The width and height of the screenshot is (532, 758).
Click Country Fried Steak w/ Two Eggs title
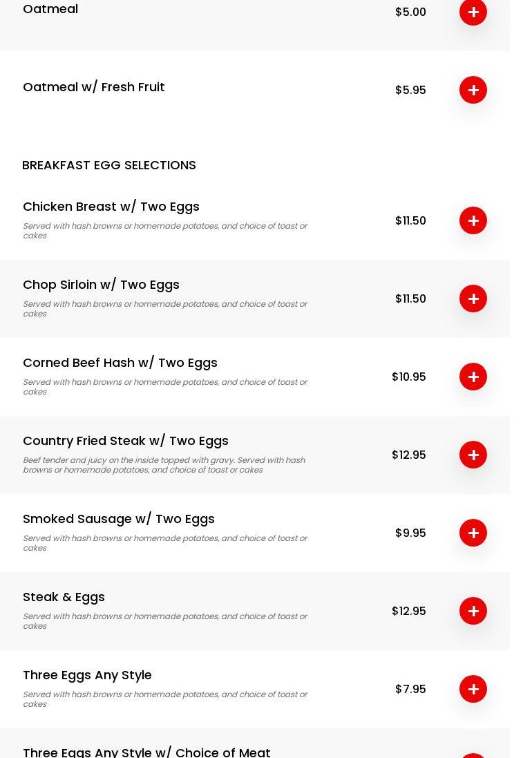125,441
